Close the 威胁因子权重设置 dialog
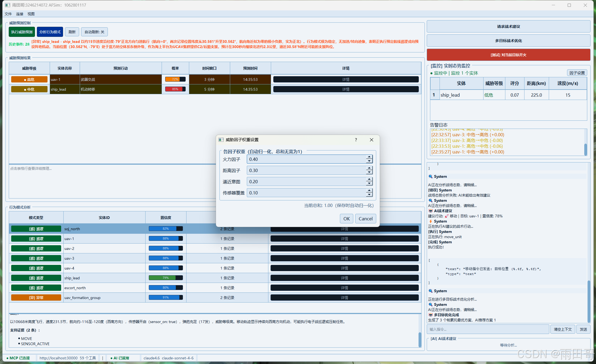 tap(371, 140)
